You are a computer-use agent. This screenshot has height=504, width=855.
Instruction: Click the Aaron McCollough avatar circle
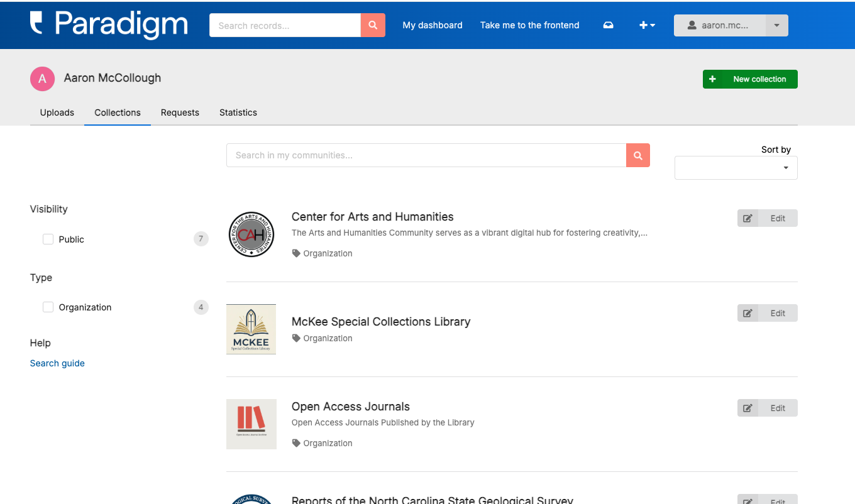(42, 79)
